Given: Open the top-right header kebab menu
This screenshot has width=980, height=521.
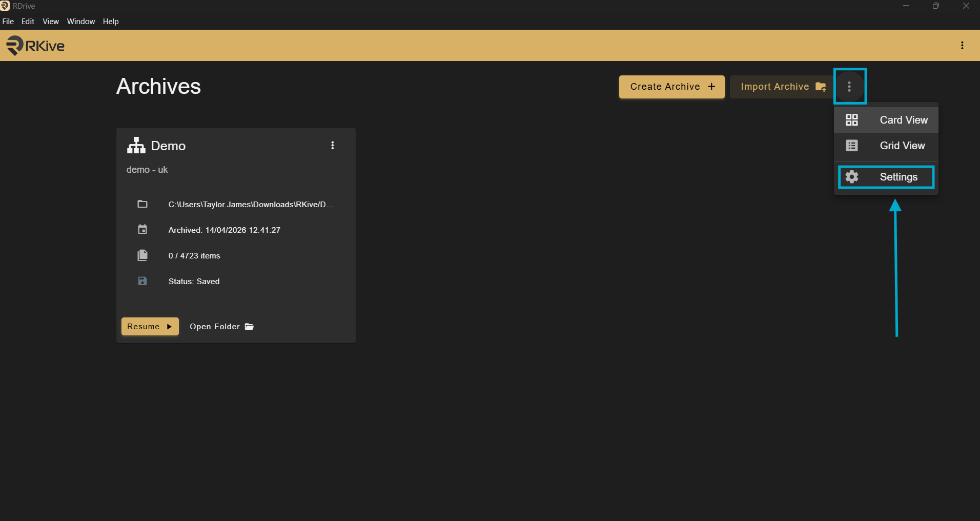Looking at the screenshot, I should pyautogui.click(x=962, y=46).
